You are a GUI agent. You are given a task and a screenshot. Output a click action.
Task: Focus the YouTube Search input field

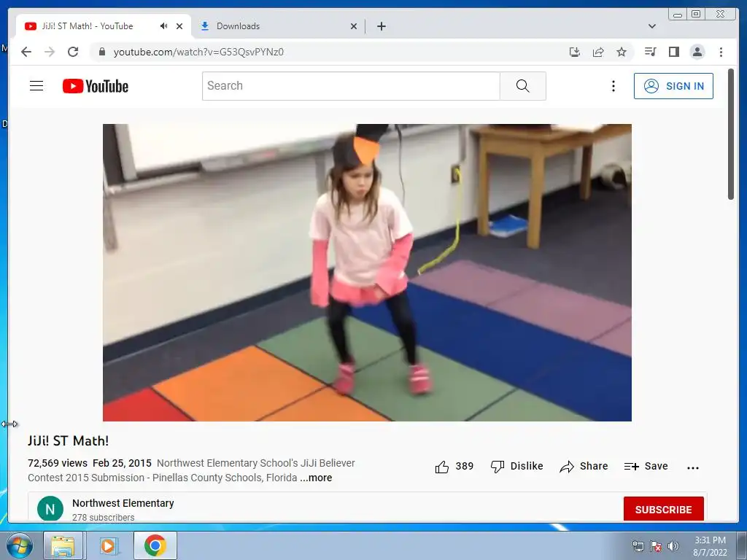[x=351, y=86]
